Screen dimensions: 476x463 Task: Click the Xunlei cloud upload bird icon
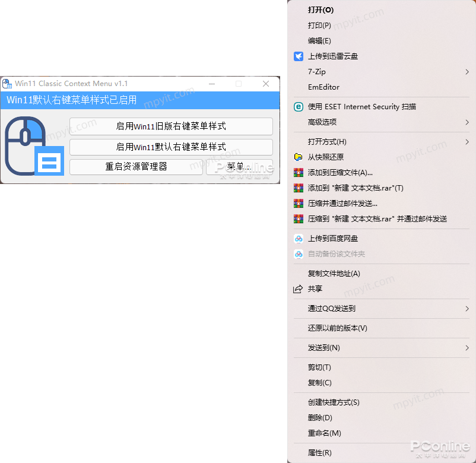point(299,56)
